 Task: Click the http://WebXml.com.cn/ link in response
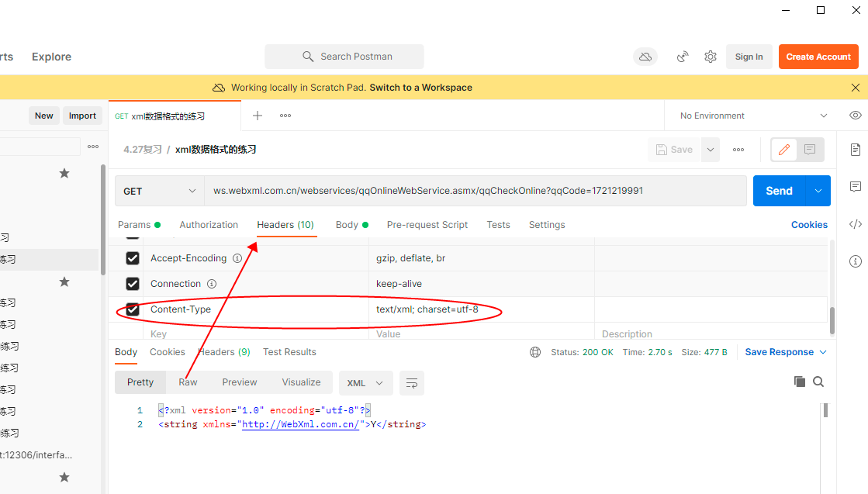click(301, 424)
